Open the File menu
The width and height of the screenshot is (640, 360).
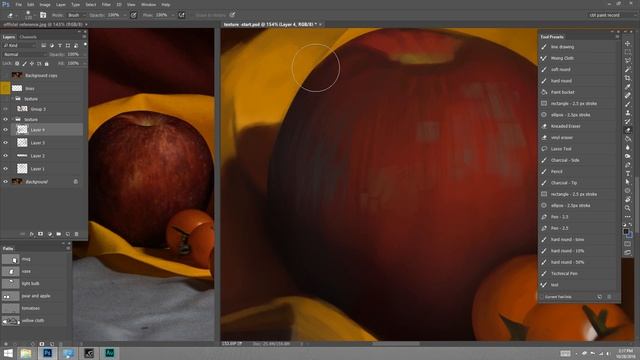tap(19, 4)
